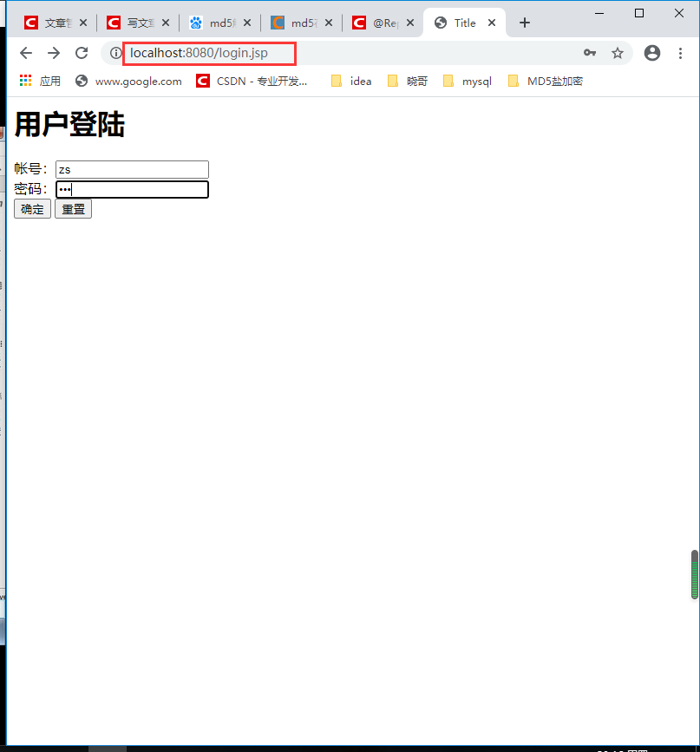The image size is (700, 752).
Task: Close the Baidu md5 tab
Action: click(x=247, y=23)
